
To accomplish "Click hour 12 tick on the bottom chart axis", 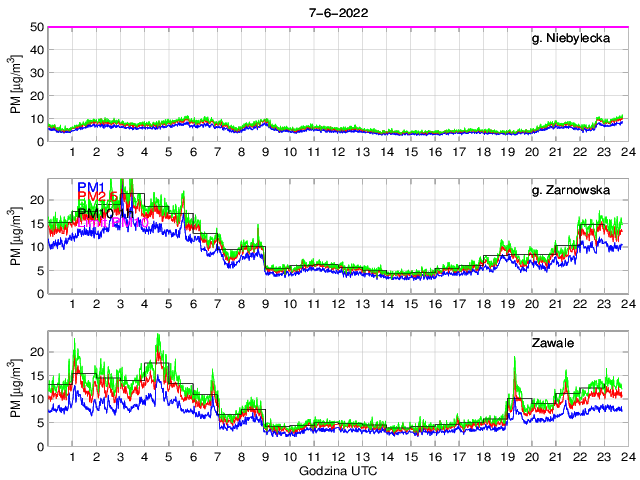I will (x=338, y=456).
